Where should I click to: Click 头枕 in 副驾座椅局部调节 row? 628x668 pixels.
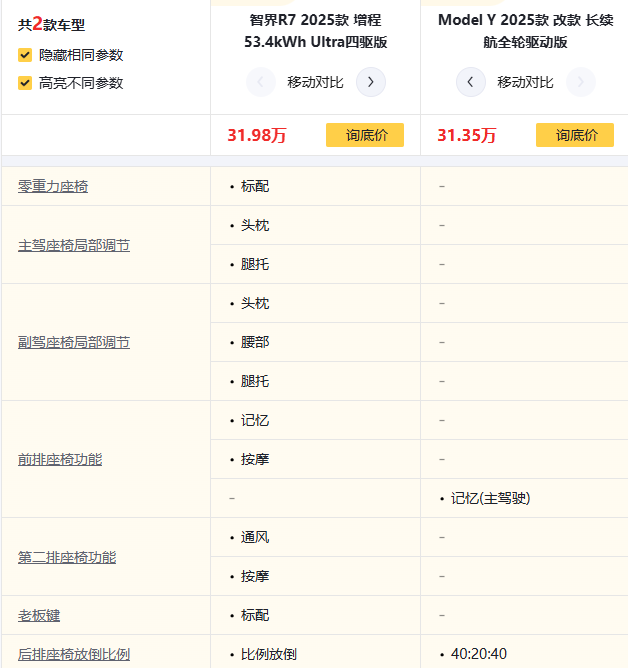255,303
